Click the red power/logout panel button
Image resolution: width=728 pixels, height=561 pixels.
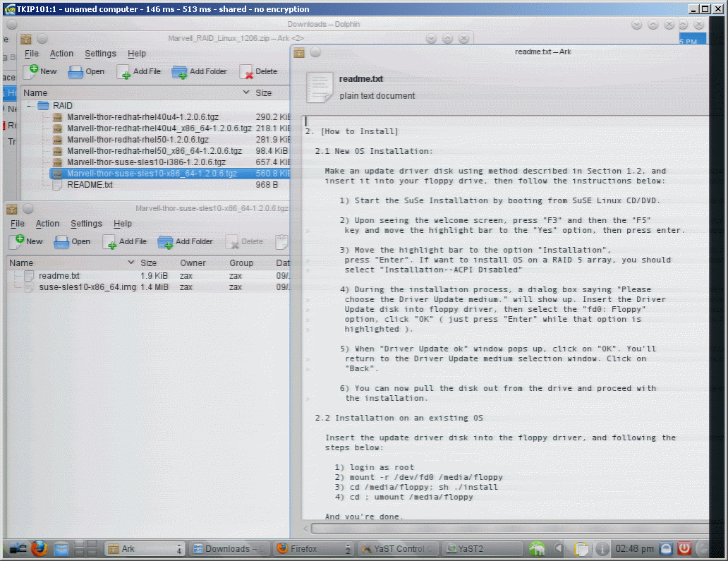[x=684, y=549]
